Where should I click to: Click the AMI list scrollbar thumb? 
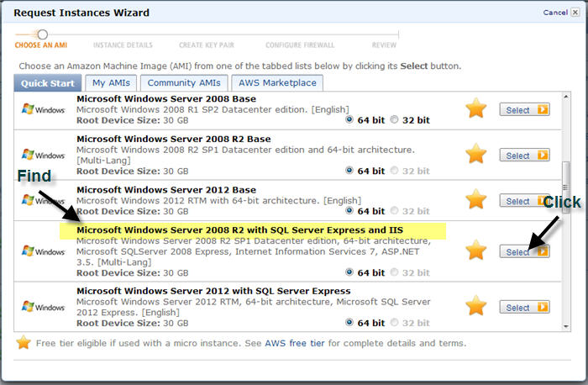[x=566, y=187]
